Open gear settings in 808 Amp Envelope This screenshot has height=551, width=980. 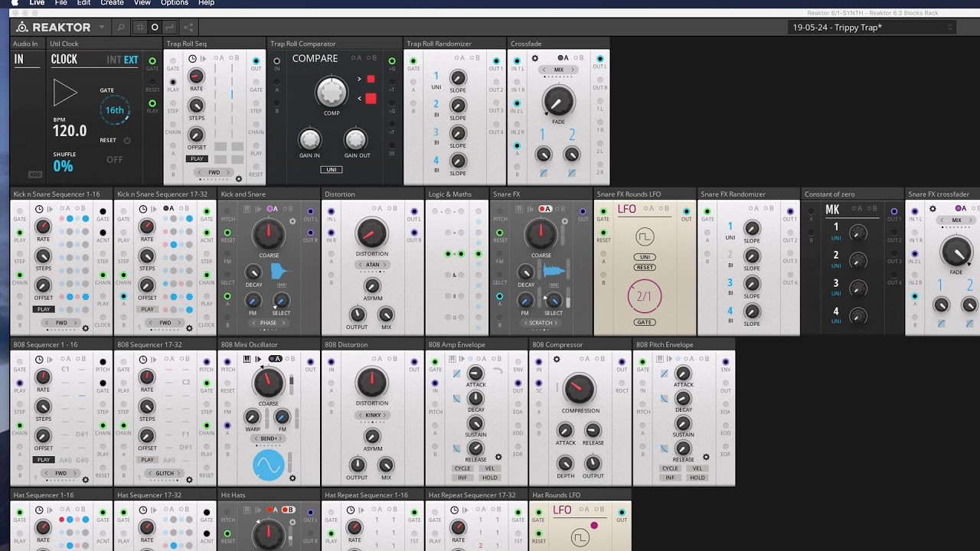[498, 457]
